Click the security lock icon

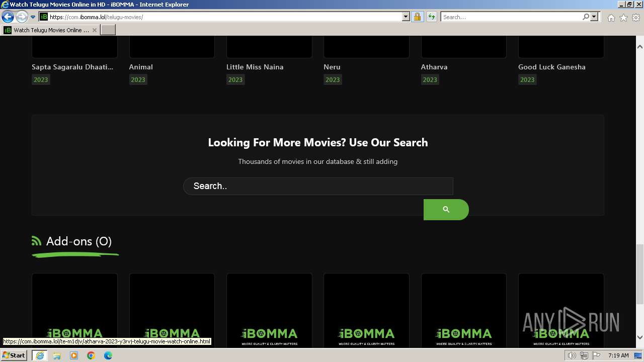coord(417,17)
